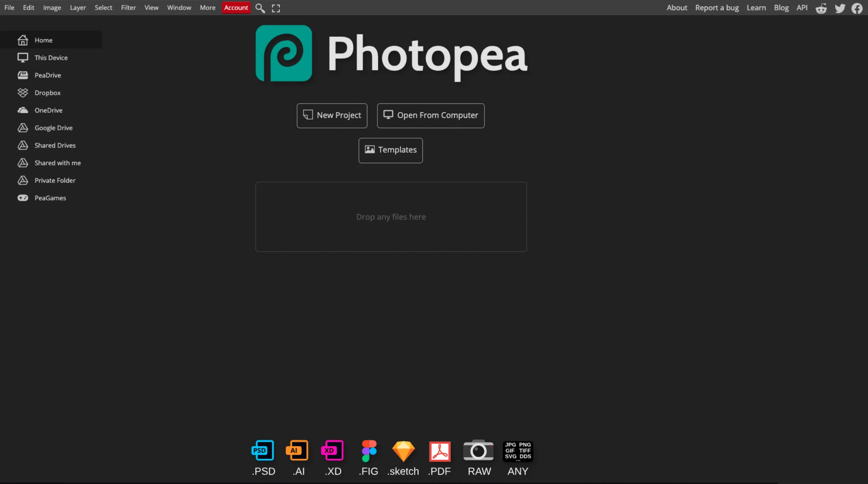The width and height of the screenshot is (868, 484).
Task: Open the Window menu
Action: pos(179,7)
